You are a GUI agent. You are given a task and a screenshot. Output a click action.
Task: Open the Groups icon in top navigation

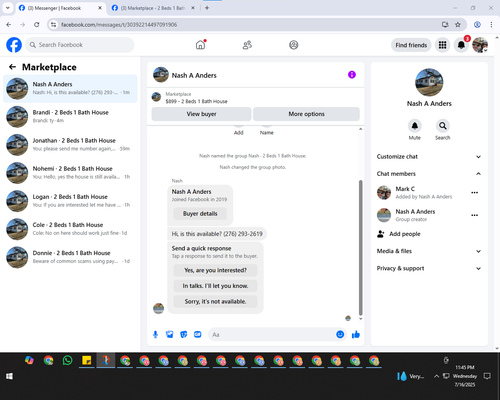[293, 45]
